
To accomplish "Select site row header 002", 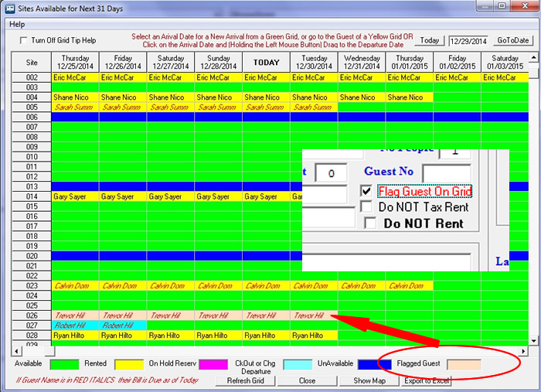I will click(x=32, y=77).
